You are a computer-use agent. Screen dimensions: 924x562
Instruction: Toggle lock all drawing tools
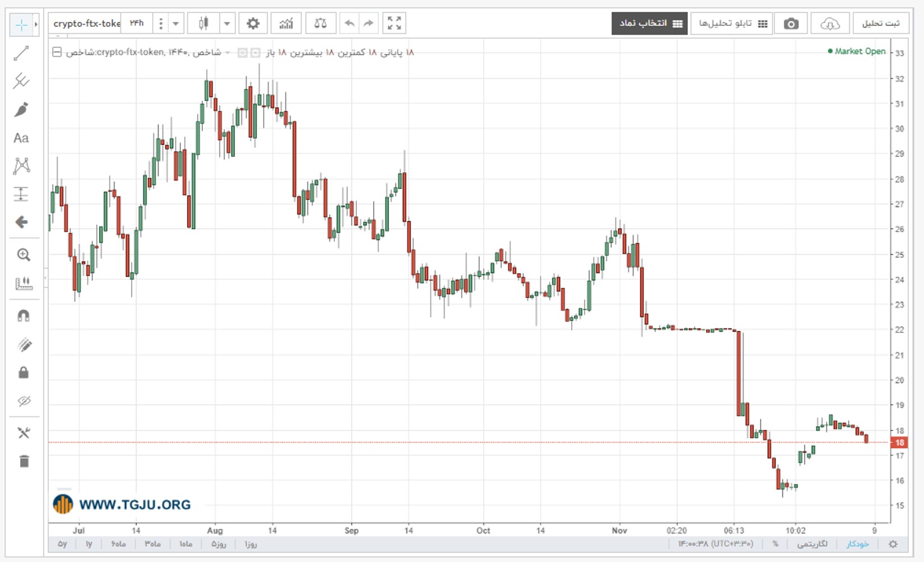pyautogui.click(x=24, y=373)
